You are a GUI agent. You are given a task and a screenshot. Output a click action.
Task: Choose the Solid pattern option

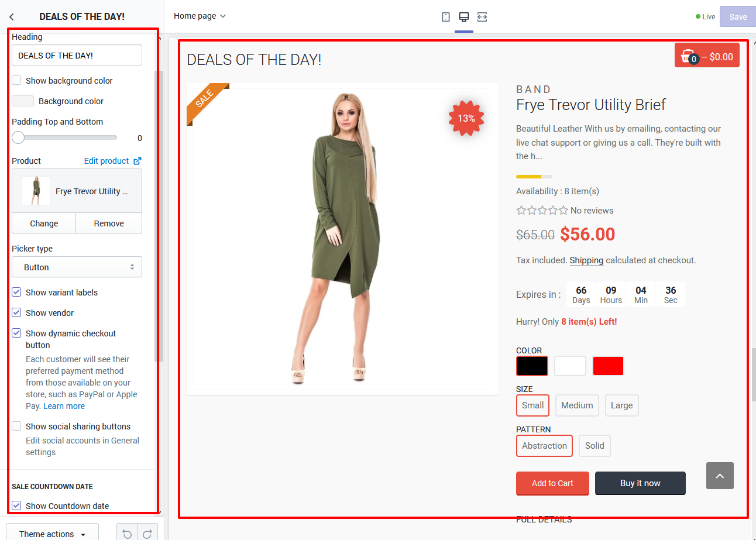tap(595, 446)
